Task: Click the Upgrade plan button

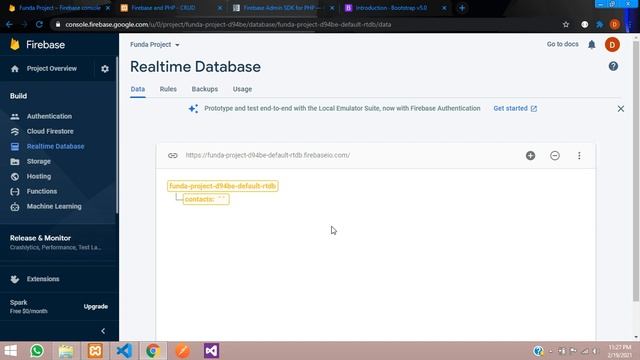Action: pyautogui.click(x=96, y=307)
